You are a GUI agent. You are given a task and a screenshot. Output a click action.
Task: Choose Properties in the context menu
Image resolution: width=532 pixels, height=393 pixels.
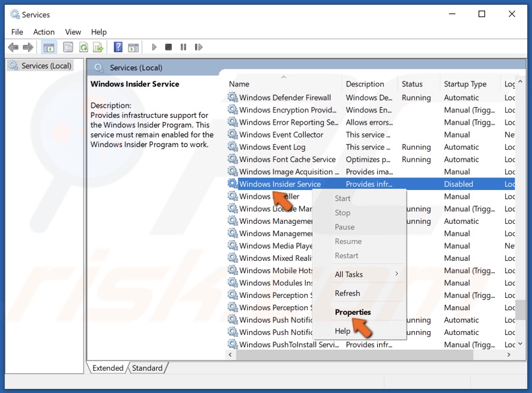pyautogui.click(x=353, y=312)
